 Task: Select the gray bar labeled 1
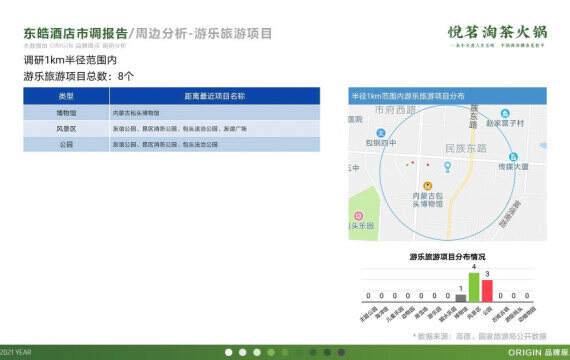click(x=461, y=298)
